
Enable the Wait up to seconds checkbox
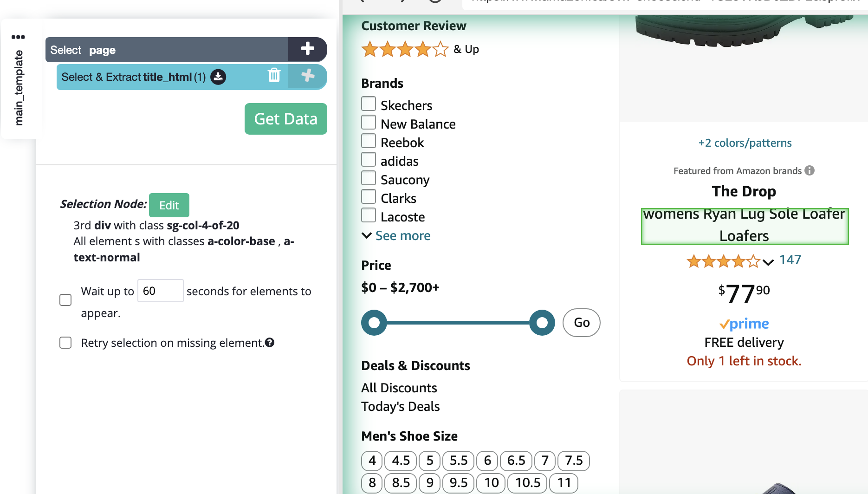click(x=65, y=300)
